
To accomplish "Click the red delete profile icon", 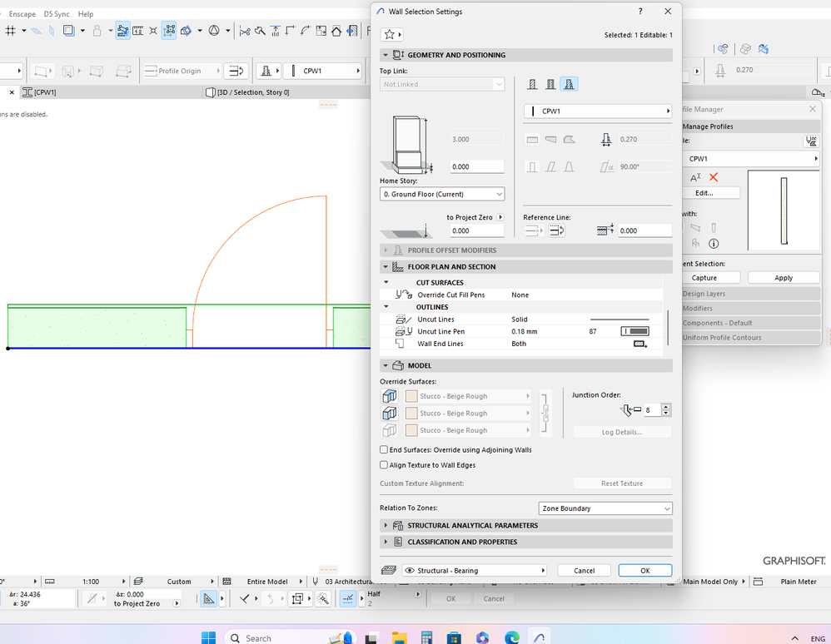I will coord(714,177).
